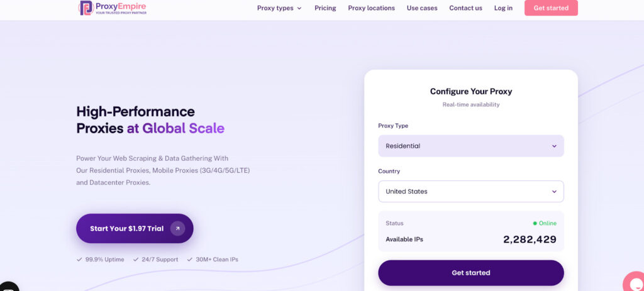Click the ProxyEmpire logo icon

point(86,8)
